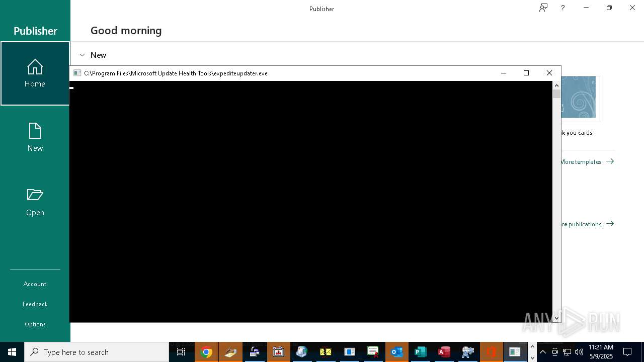This screenshot has width=644, height=362.
Task: Click the Publisher feedback person icon in title bar
Action: click(543, 8)
